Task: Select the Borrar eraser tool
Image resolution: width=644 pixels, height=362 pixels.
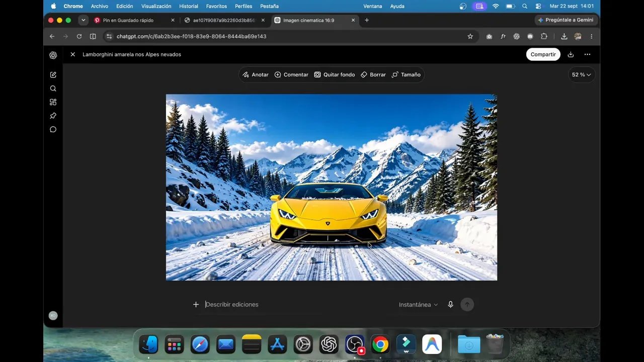Action: [373, 74]
